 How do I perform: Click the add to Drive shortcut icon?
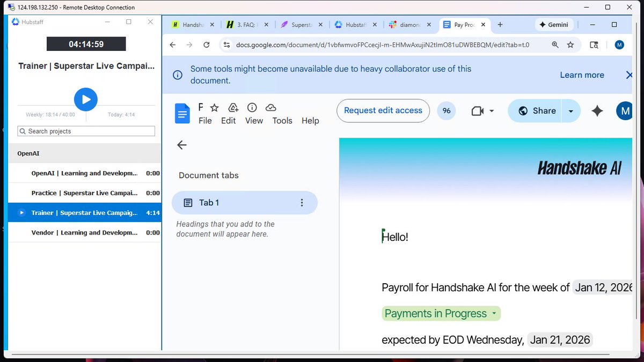[x=233, y=108]
